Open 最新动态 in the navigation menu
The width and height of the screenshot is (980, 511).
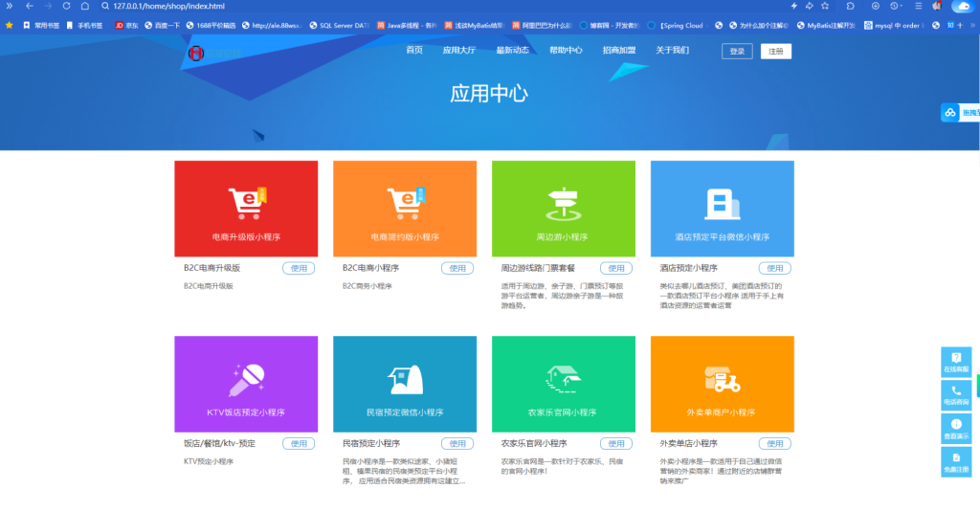(x=513, y=51)
